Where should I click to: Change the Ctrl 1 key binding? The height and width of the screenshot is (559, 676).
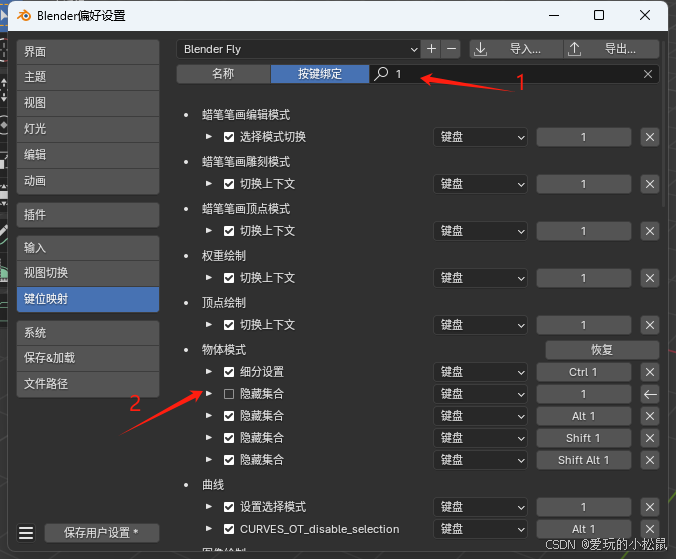(x=584, y=372)
